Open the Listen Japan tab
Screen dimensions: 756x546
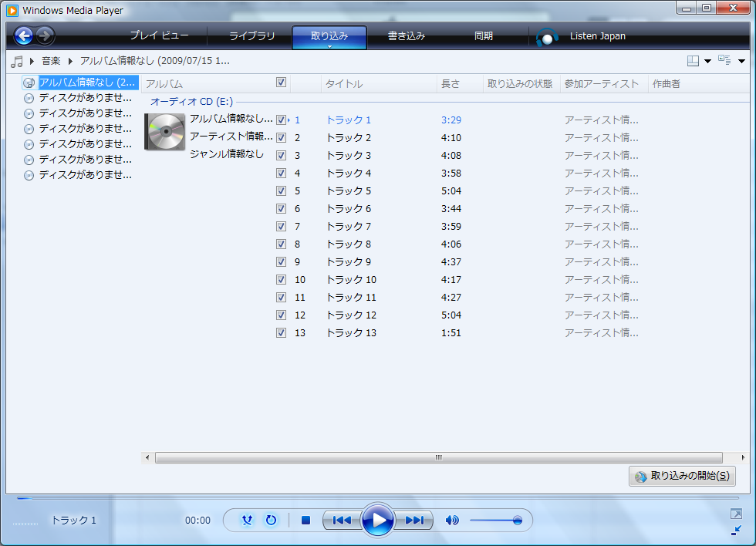[597, 35]
